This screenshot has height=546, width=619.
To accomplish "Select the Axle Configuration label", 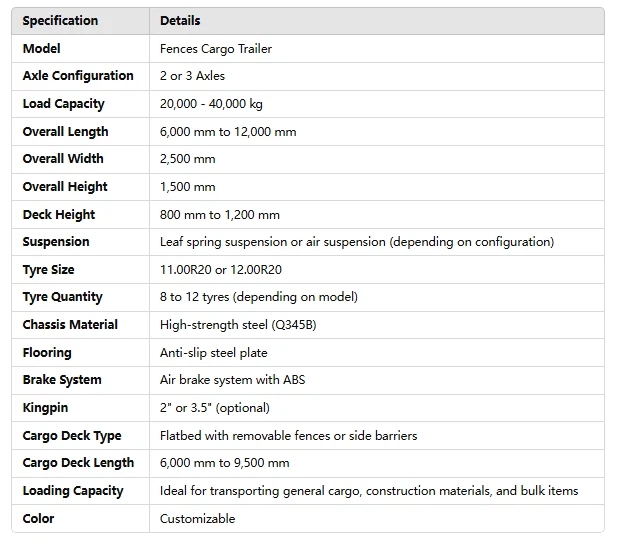I will [78, 76].
